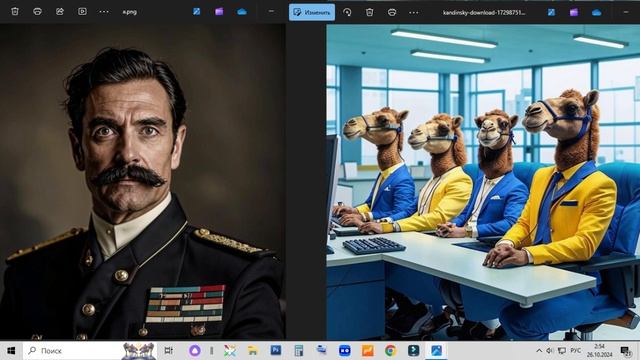Screen dimensions: 640x360
Task: Start slideshow in left Photos window
Action: [x=82, y=11]
